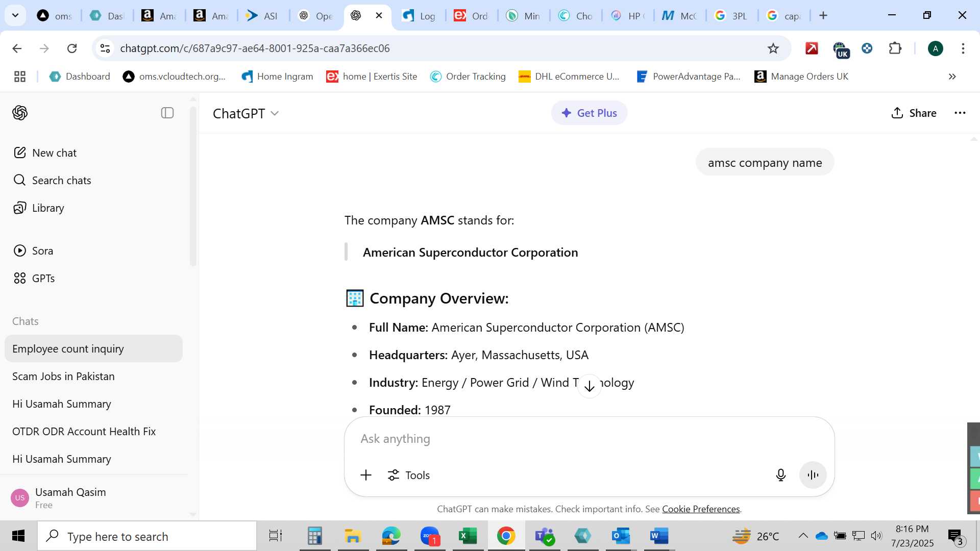
Task: Start dictation with microphone icon
Action: (780, 475)
